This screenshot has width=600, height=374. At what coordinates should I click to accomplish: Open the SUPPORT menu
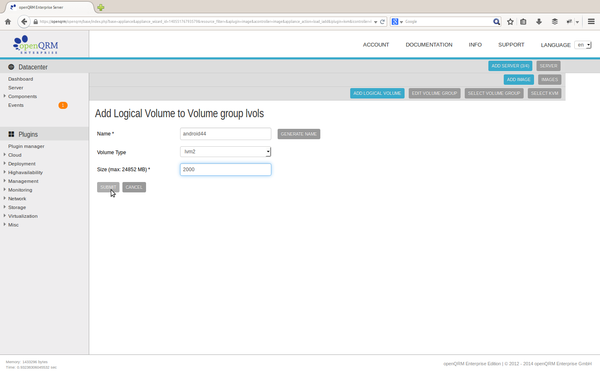coord(511,45)
